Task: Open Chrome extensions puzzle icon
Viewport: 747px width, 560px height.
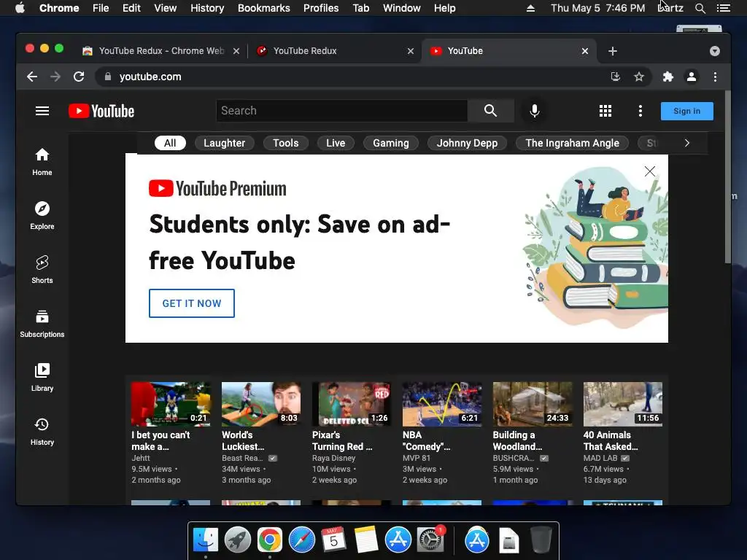Action: (668, 77)
